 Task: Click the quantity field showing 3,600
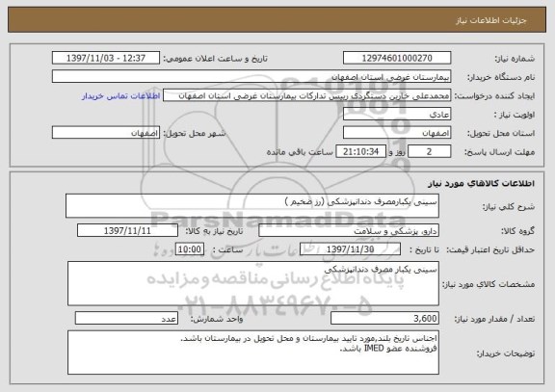[384, 318]
